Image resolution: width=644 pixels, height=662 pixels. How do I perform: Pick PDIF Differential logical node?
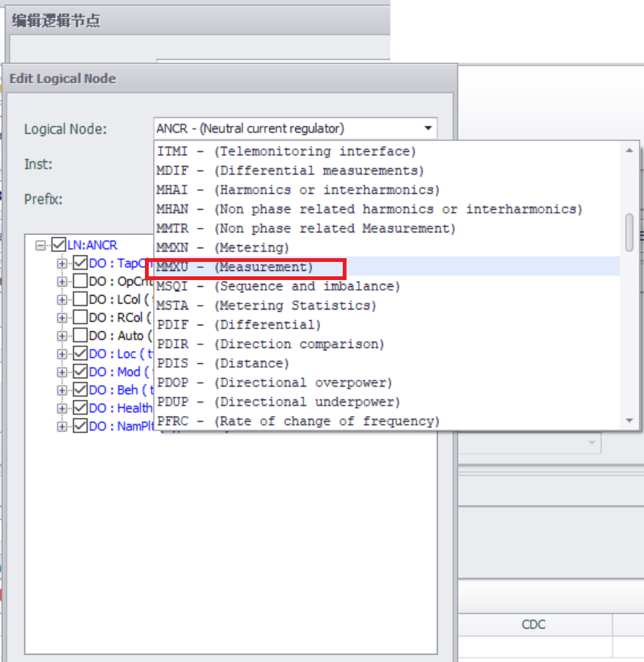tap(239, 325)
